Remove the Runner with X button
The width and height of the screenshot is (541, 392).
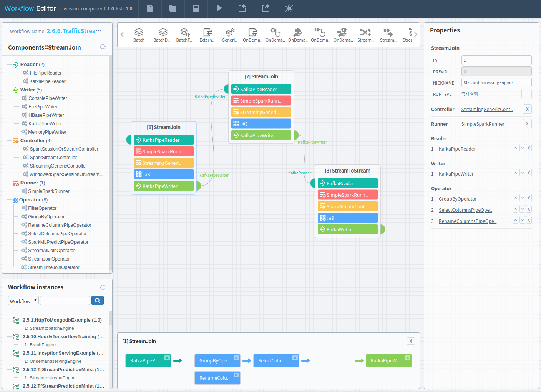[x=527, y=124]
